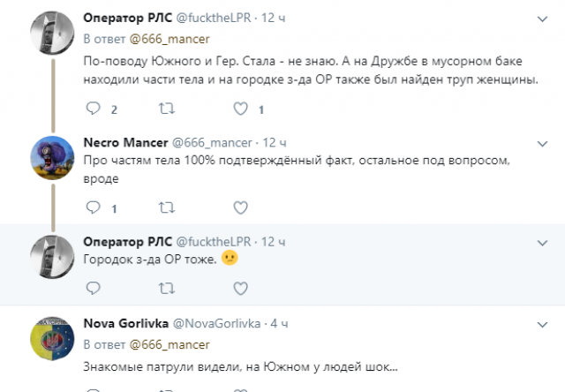Open the @666_mancer link in Nova Gorlivka's reply
This screenshot has width=565, height=392.
coord(169,344)
